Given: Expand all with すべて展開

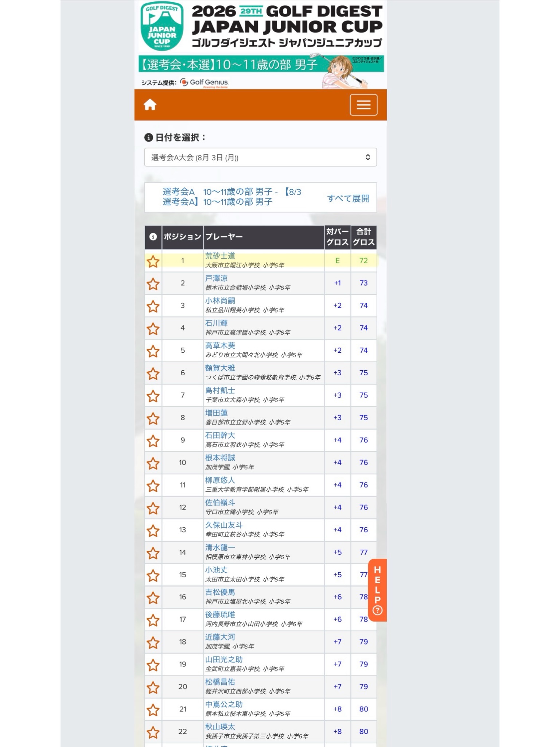Looking at the screenshot, I should [348, 198].
